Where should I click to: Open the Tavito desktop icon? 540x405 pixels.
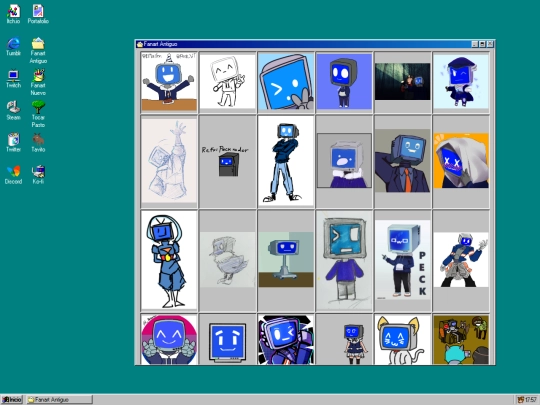coord(38,143)
